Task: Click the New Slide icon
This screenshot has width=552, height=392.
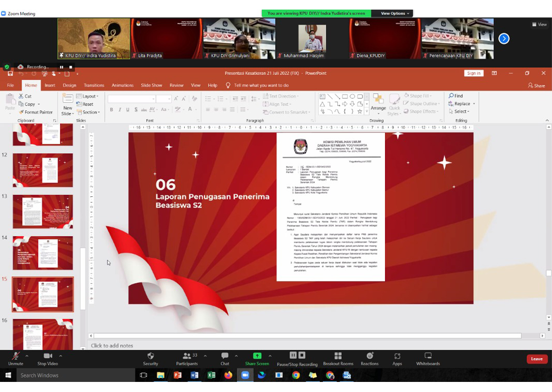Action: pos(68,99)
